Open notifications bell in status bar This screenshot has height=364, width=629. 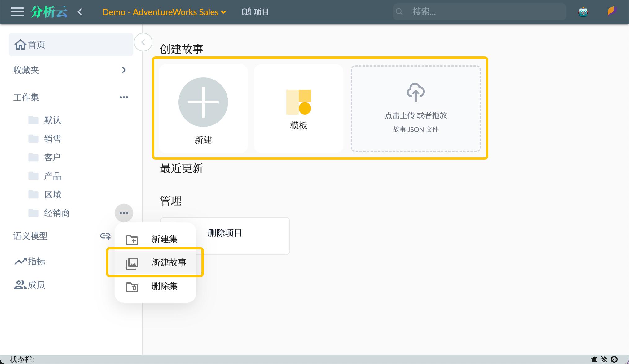pos(594,360)
